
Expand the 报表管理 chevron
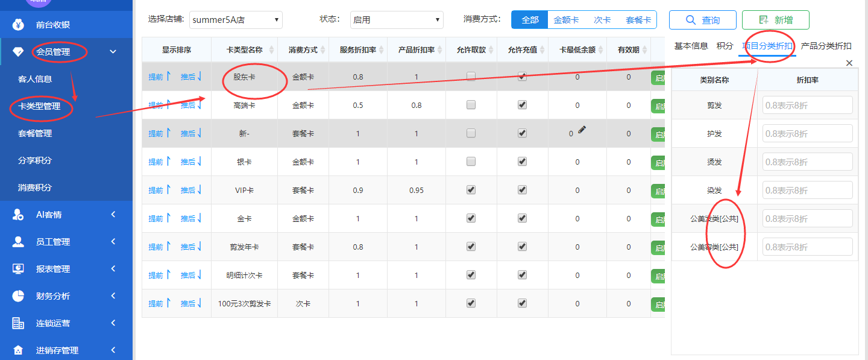pyautogui.click(x=113, y=269)
